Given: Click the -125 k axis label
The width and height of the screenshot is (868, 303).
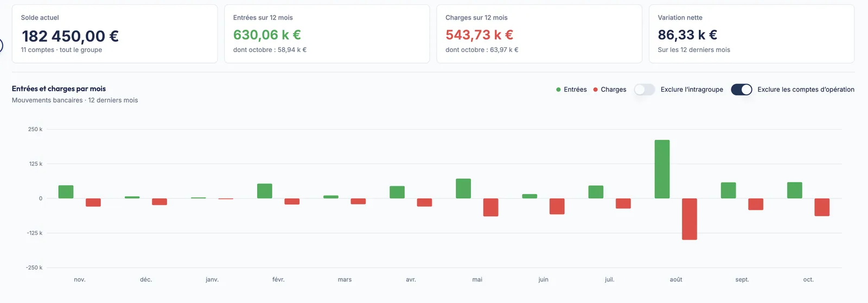Looking at the screenshot, I should tap(34, 233).
